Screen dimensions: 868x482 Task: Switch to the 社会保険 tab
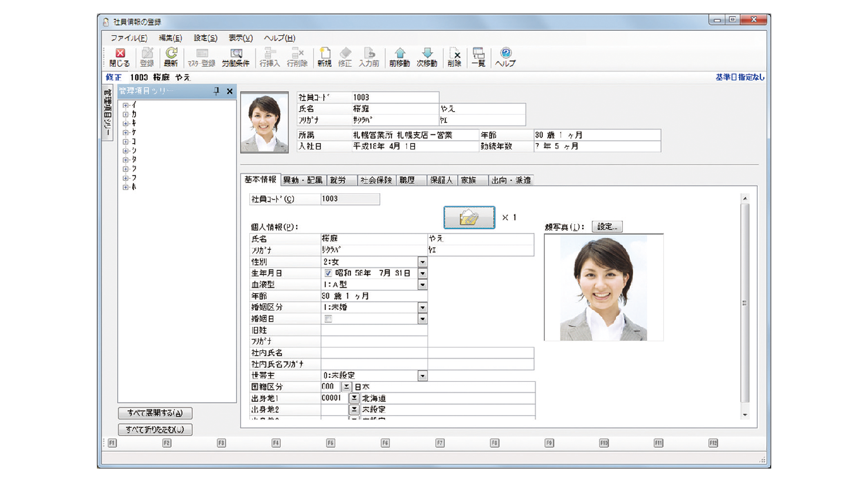click(x=376, y=180)
